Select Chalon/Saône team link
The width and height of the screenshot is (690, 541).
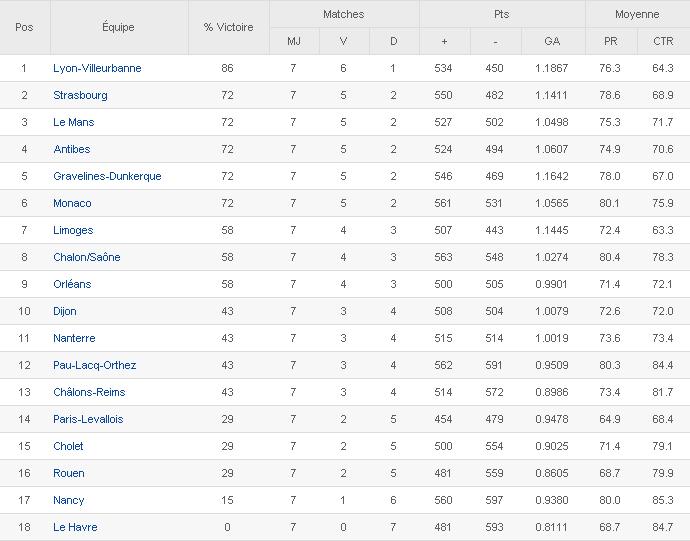pyautogui.click(x=86, y=257)
